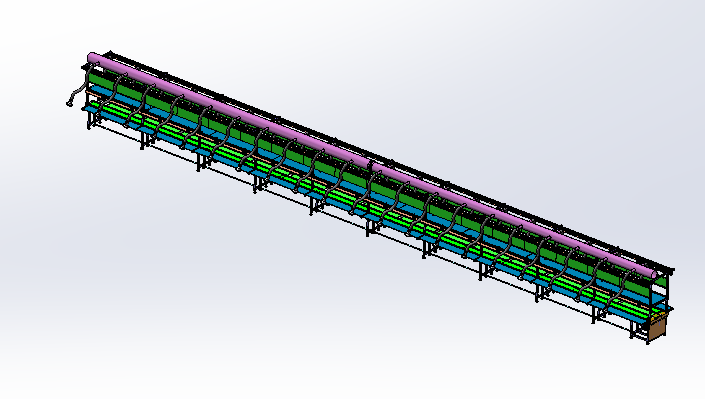Image resolution: width=705 pixels, height=399 pixels.
Task: Select the long pink overhead pipe
Action: [373, 165]
